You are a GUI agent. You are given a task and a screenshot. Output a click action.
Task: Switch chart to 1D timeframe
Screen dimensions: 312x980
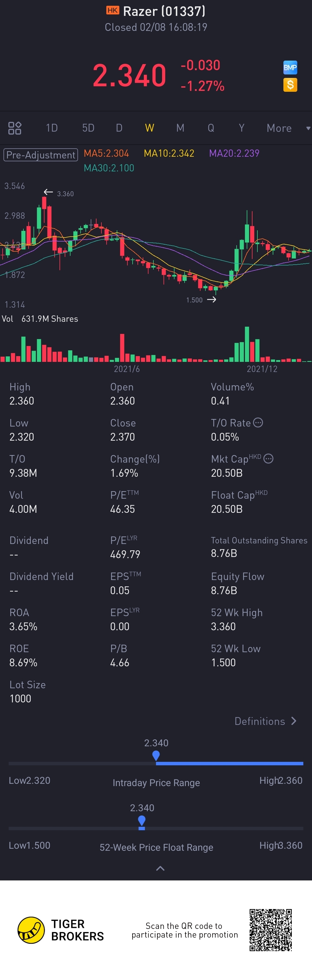pyautogui.click(x=52, y=128)
